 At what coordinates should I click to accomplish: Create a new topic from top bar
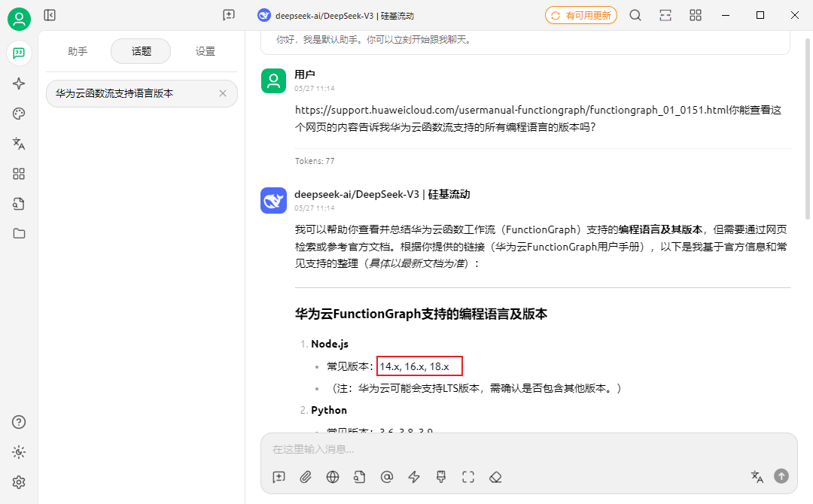point(229,15)
